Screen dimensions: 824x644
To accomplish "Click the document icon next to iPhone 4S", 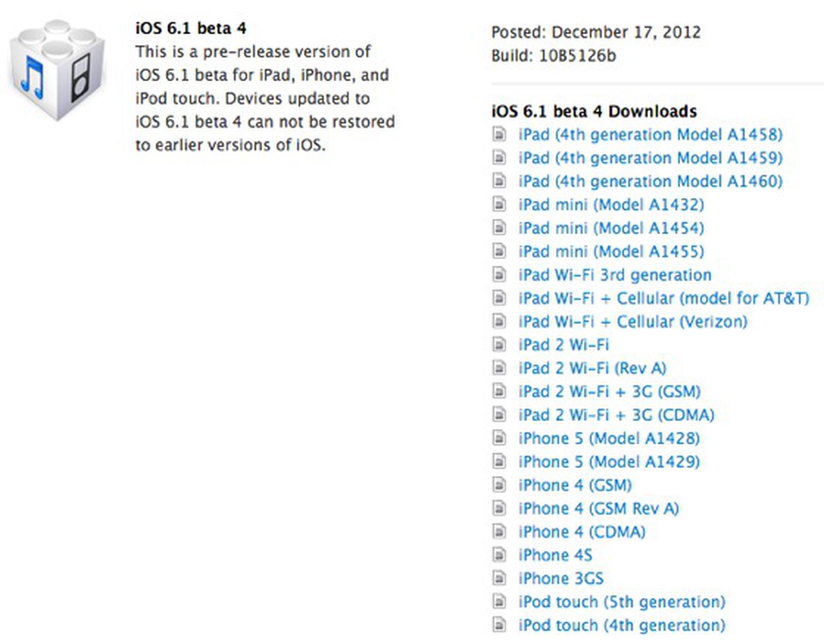I will pyautogui.click(x=499, y=555).
